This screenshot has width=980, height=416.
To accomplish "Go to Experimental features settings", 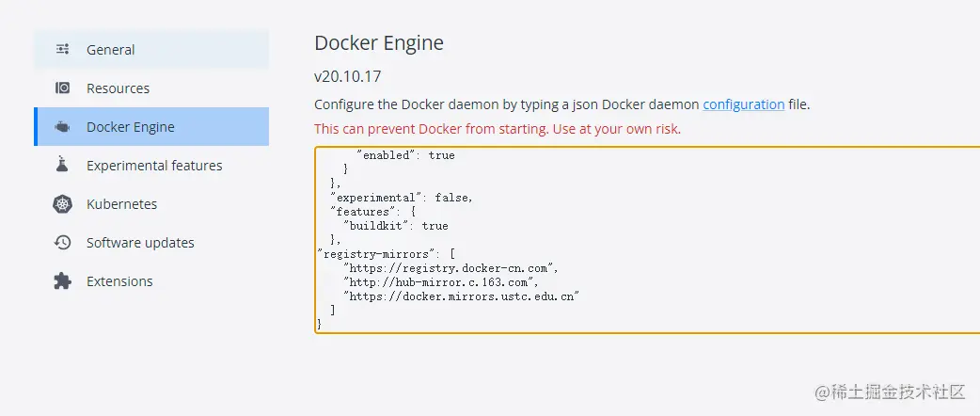I will tap(151, 165).
